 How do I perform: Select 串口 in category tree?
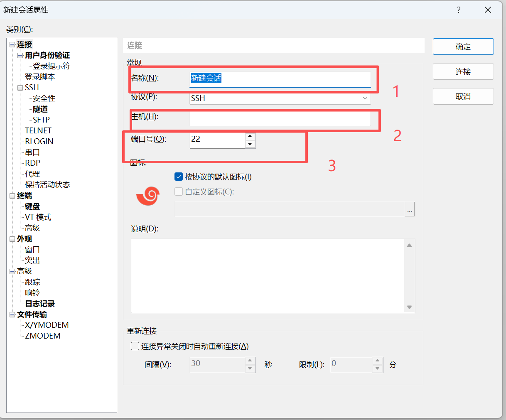click(32, 152)
